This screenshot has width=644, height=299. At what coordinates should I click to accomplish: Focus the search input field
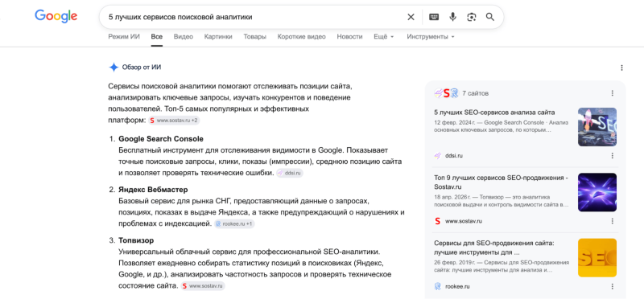pos(254,17)
